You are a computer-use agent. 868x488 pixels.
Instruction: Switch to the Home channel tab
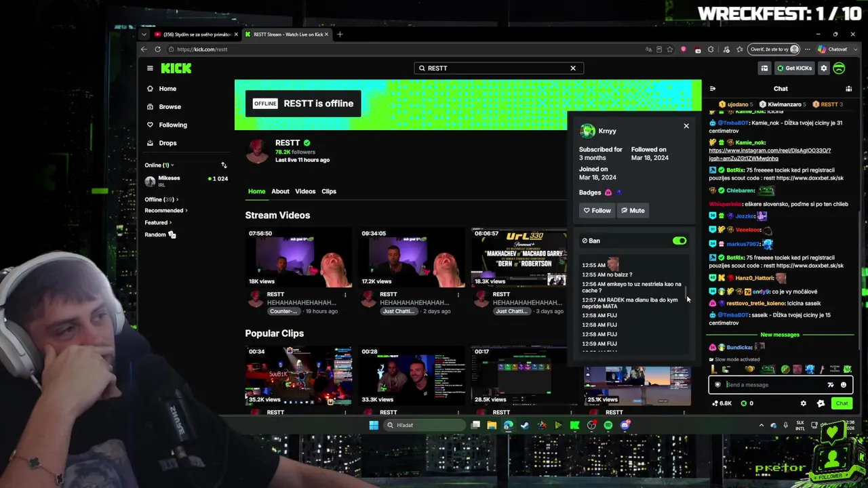(x=256, y=191)
